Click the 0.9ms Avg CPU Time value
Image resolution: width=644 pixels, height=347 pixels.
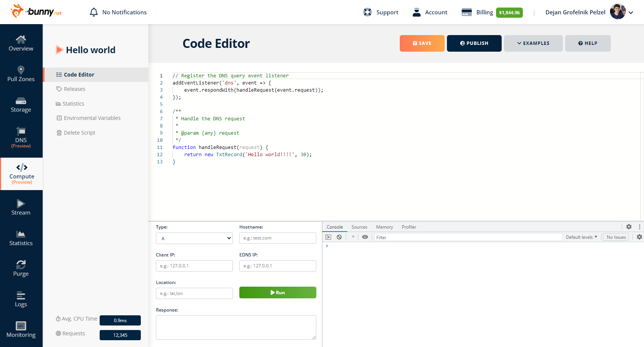(x=120, y=320)
